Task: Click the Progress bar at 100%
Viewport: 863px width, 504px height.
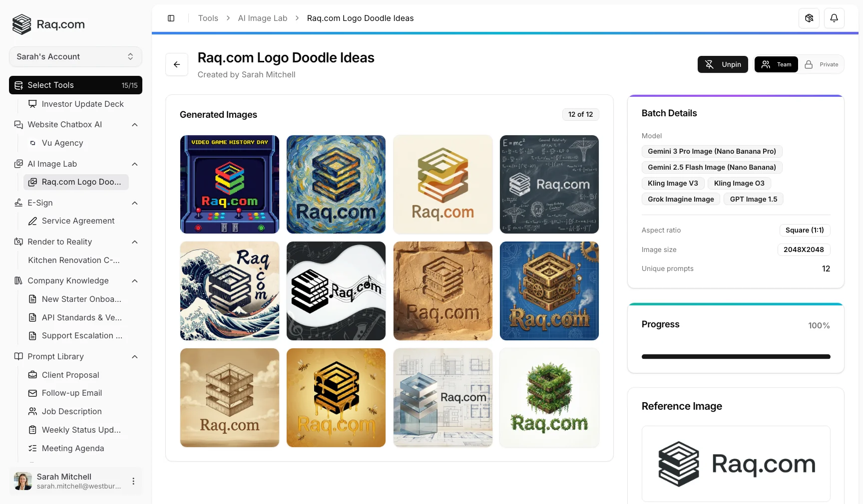Action: coord(735,357)
